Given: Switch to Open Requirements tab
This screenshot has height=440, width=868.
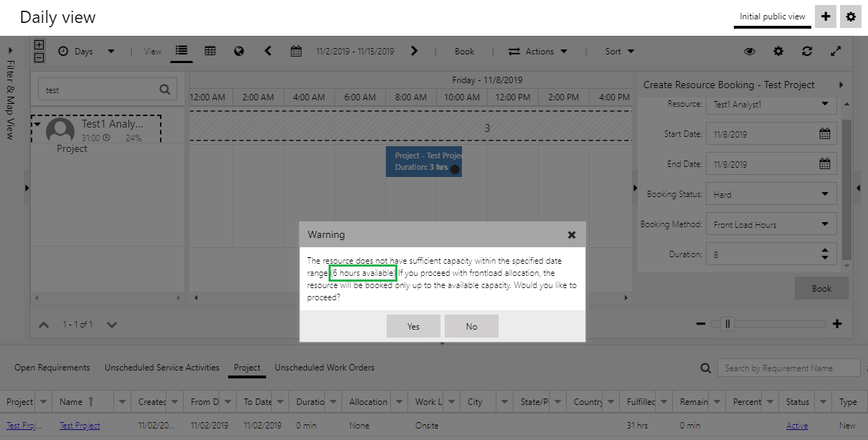Looking at the screenshot, I should point(52,368).
